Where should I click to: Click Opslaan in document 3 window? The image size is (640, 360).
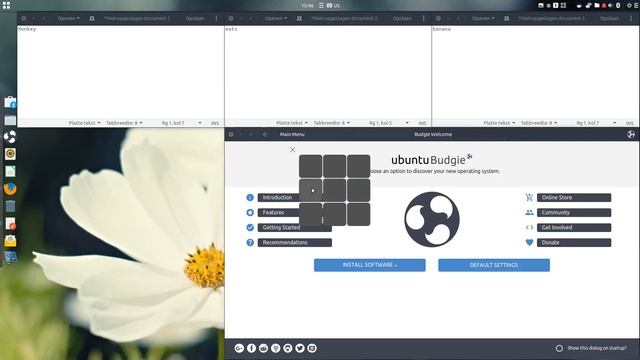609,18
